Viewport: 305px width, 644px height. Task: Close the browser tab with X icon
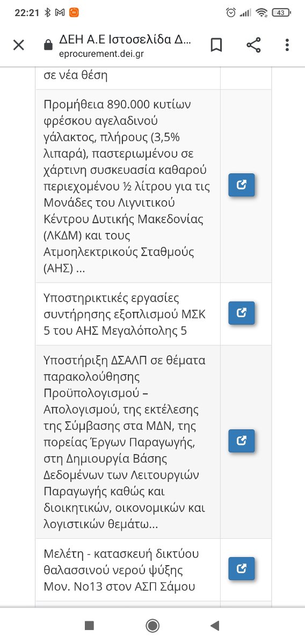19,45
